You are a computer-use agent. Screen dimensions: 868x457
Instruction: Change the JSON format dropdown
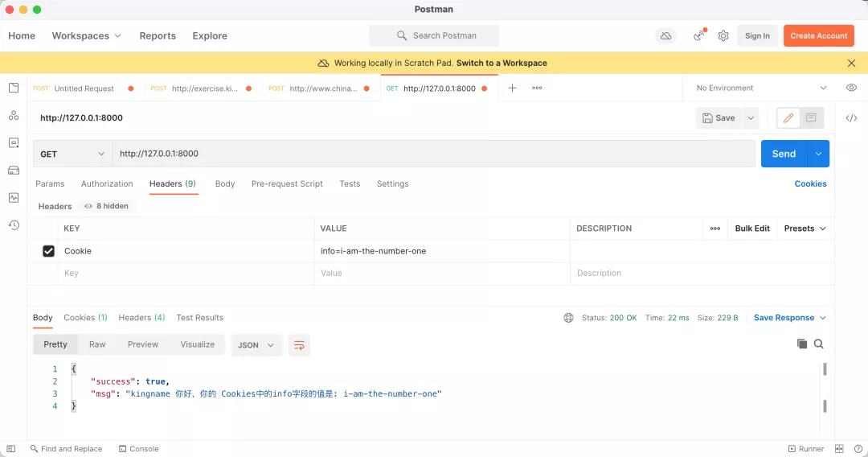[256, 345]
